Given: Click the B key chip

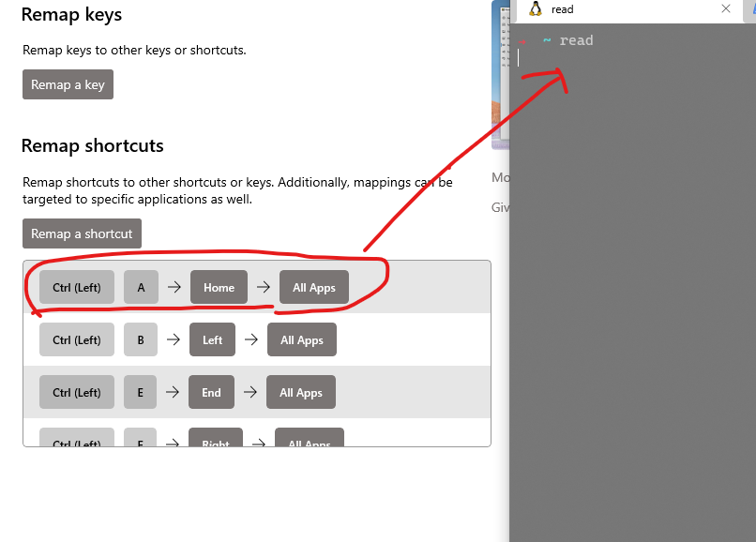Looking at the screenshot, I should [x=141, y=340].
